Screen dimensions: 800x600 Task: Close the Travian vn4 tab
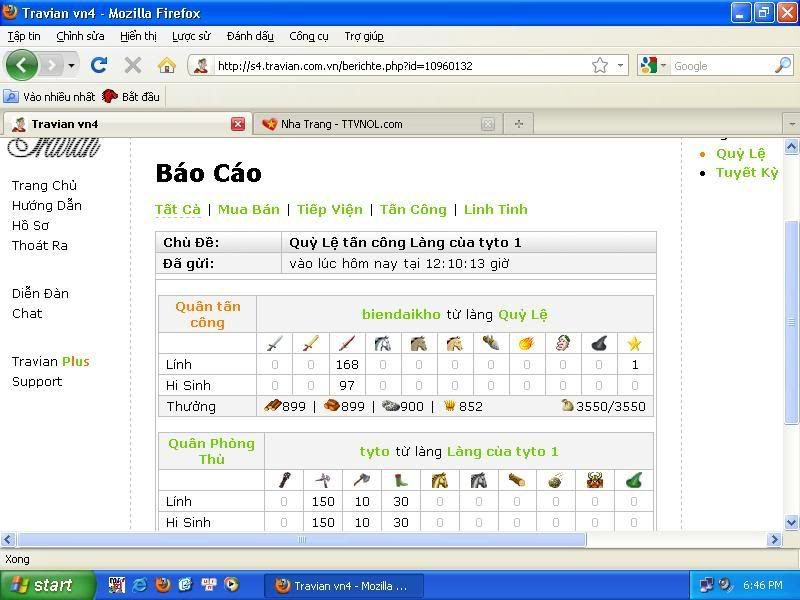pyautogui.click(x=238, y=124)
